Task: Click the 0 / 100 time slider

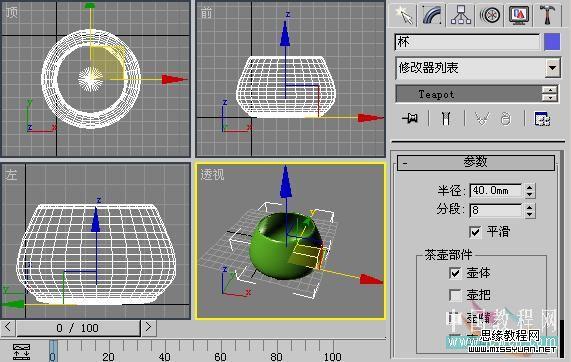Action: point(78,328)
